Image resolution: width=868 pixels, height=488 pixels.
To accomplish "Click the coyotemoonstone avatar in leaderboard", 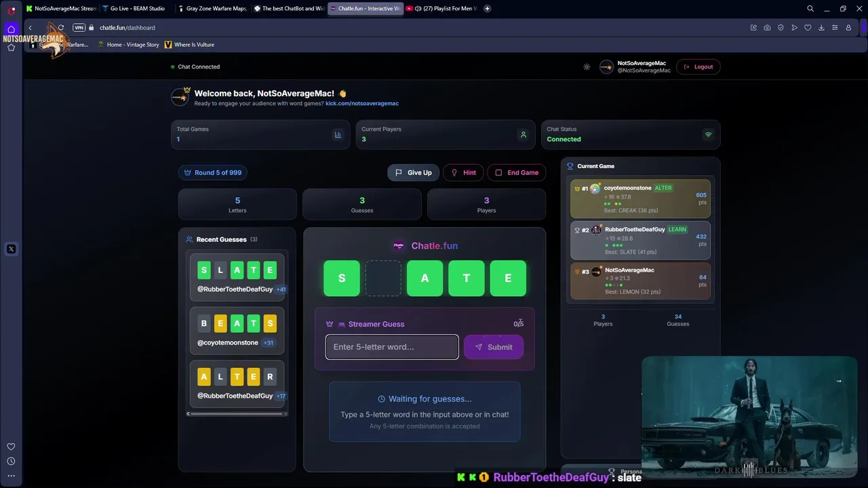I will [x=595, y=188].
